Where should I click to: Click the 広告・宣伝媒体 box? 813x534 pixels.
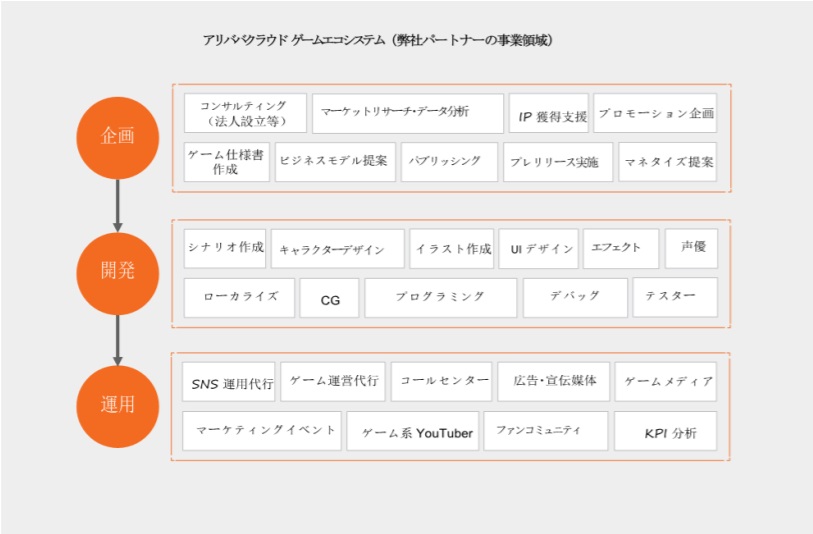click(x=554, y=382)
